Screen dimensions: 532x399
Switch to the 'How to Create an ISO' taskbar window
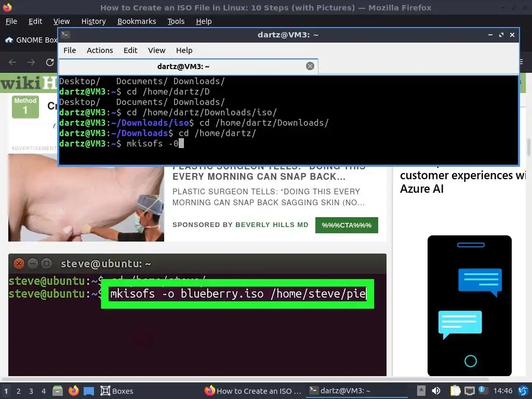coord(253,391)
